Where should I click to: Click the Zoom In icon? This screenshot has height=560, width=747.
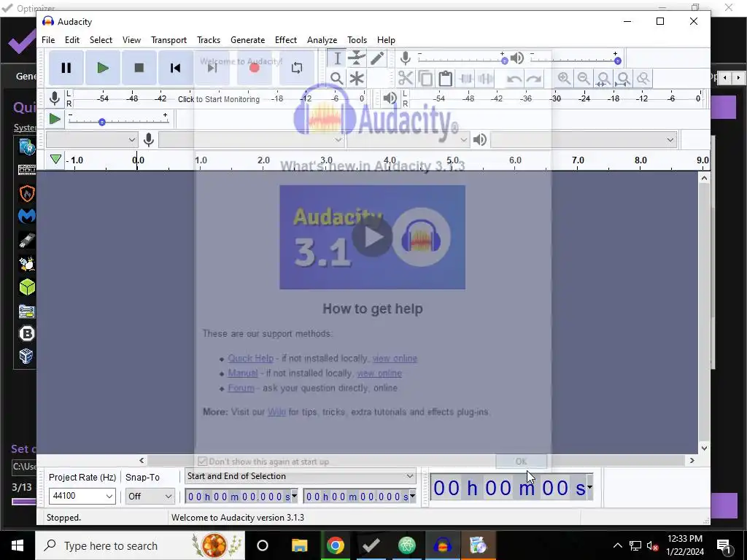click(564, 78)
